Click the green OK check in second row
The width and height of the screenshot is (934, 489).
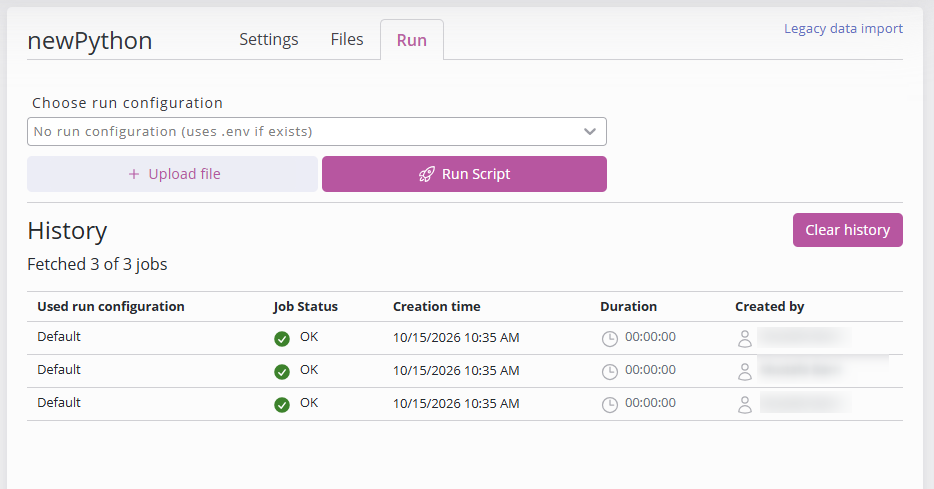[x=282, y=372]
